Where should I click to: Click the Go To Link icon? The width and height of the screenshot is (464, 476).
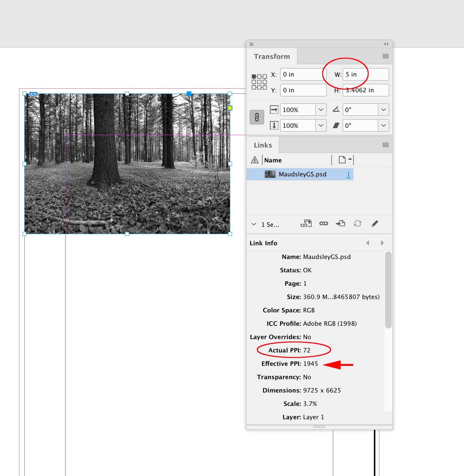coord(340,223)
